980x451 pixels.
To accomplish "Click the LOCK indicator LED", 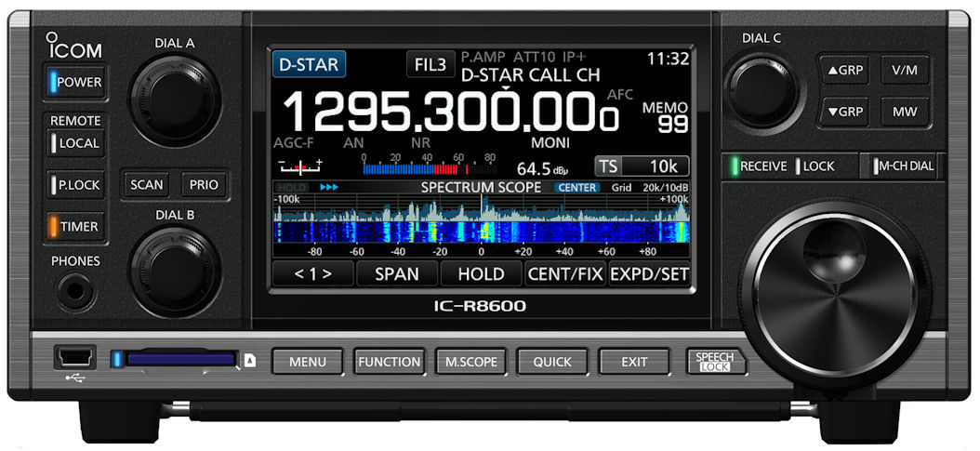I will click(x=798, y=166).
